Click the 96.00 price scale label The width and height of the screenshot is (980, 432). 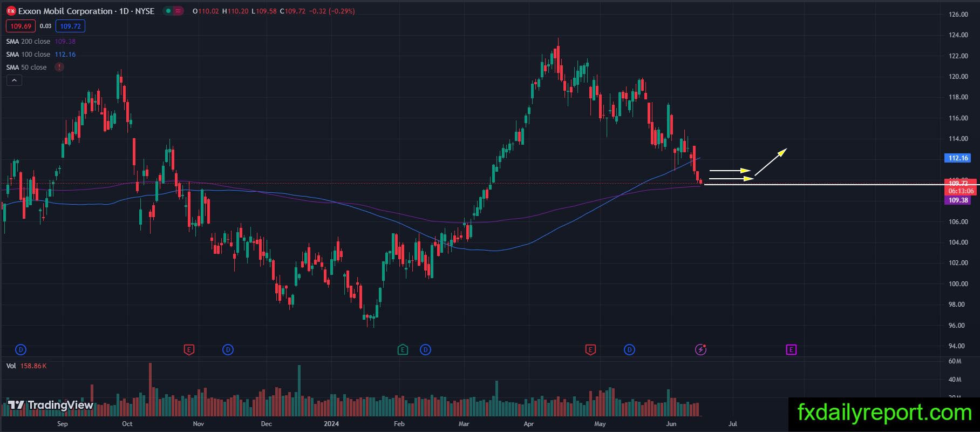[958, 326]
